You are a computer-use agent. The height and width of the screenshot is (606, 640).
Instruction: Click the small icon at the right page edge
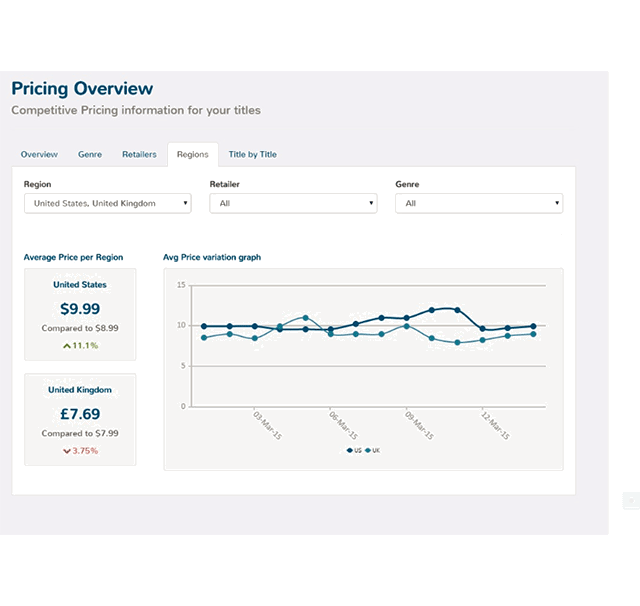[x=630, y=500]
